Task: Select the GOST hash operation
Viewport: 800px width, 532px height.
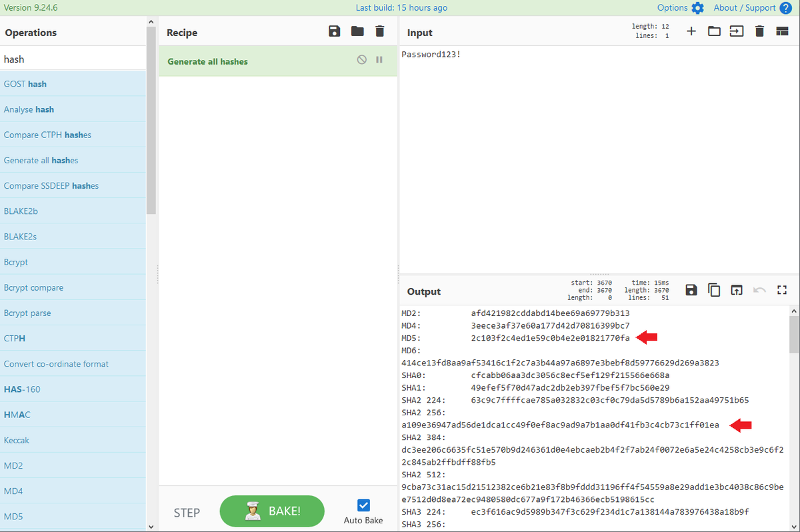Action: coord(73,84)
